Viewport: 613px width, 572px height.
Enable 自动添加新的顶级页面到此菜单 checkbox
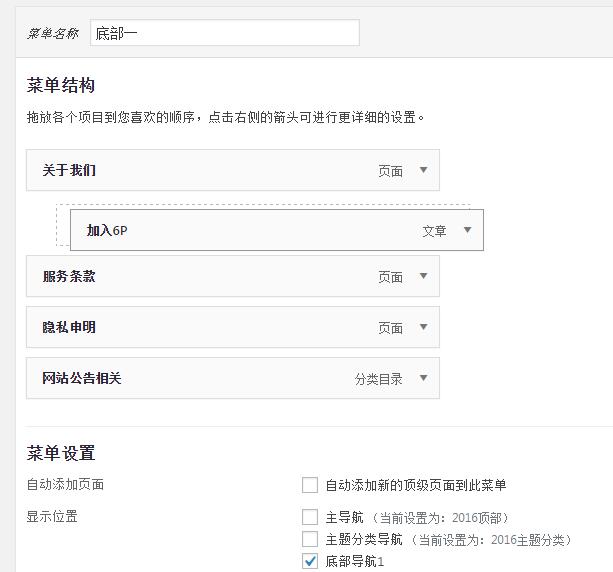pos(310,485)
